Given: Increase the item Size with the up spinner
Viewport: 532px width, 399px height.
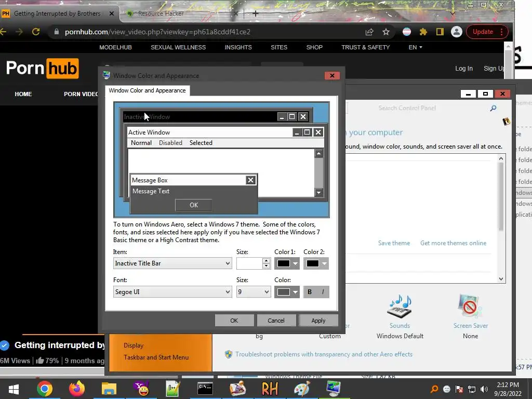Looking at the screenshot, I should 267,261.
